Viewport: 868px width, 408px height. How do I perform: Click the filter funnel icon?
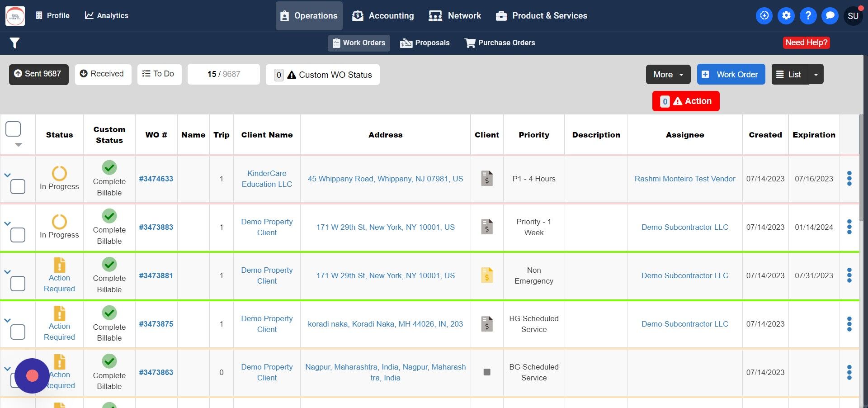click(14, 43)
